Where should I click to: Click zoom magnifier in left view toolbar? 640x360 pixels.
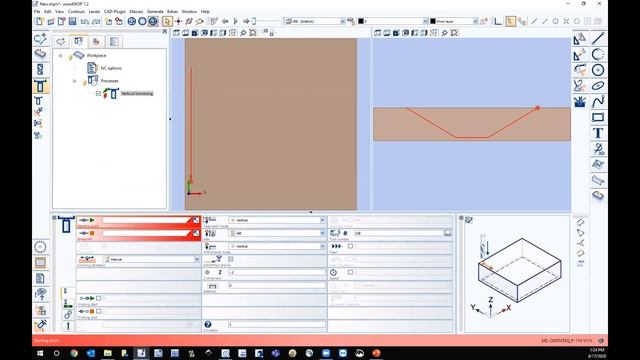click(x=243, y=33)
